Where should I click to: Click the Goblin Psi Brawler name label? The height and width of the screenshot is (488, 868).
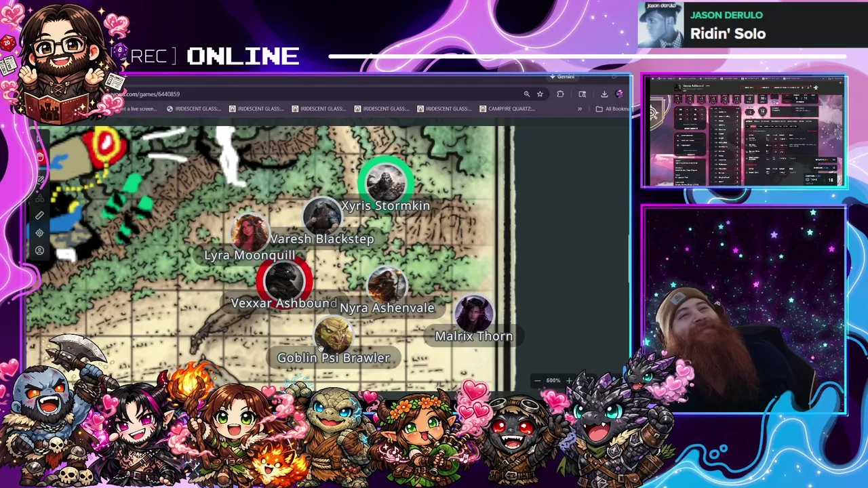click(334, 358)
